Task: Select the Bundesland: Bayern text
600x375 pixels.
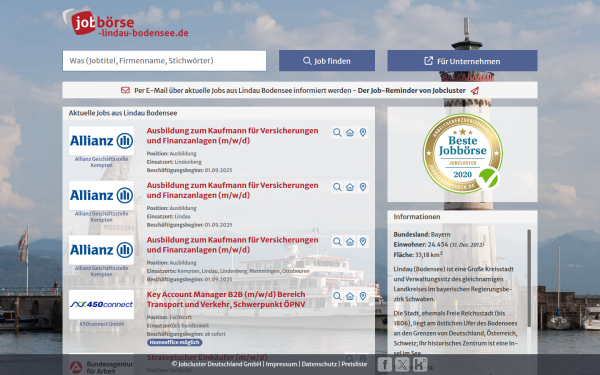Action: 422,234
